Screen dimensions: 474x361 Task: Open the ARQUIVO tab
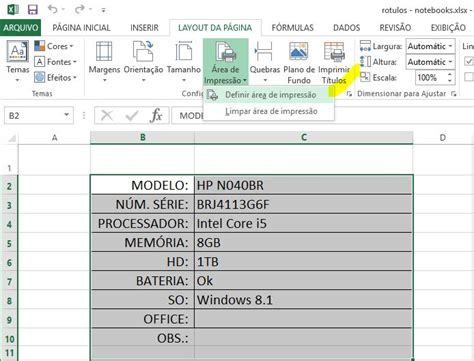click(x=21, y=27)
